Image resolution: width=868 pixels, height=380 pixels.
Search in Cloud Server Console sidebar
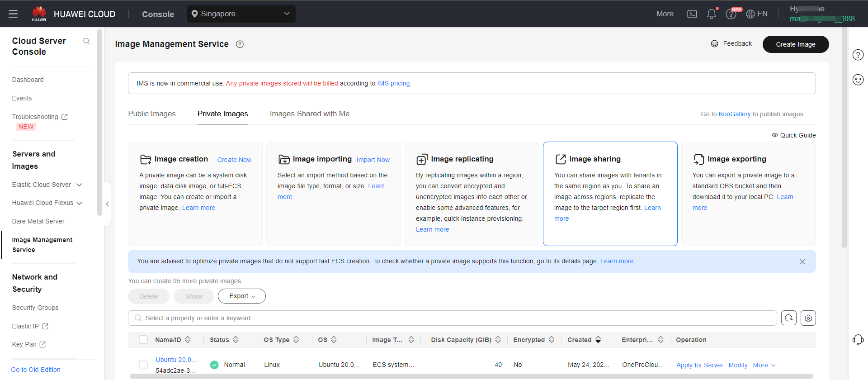[86, 41]
